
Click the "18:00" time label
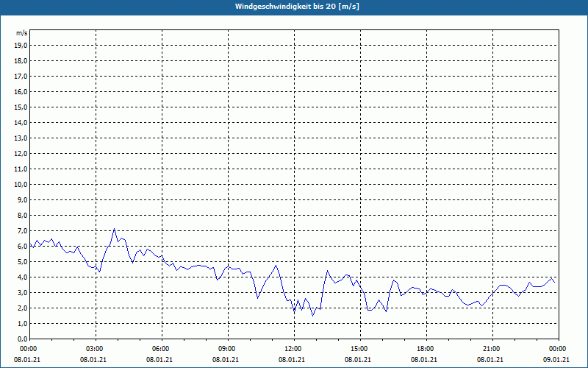pyautogui.click(x=426, y=349)
